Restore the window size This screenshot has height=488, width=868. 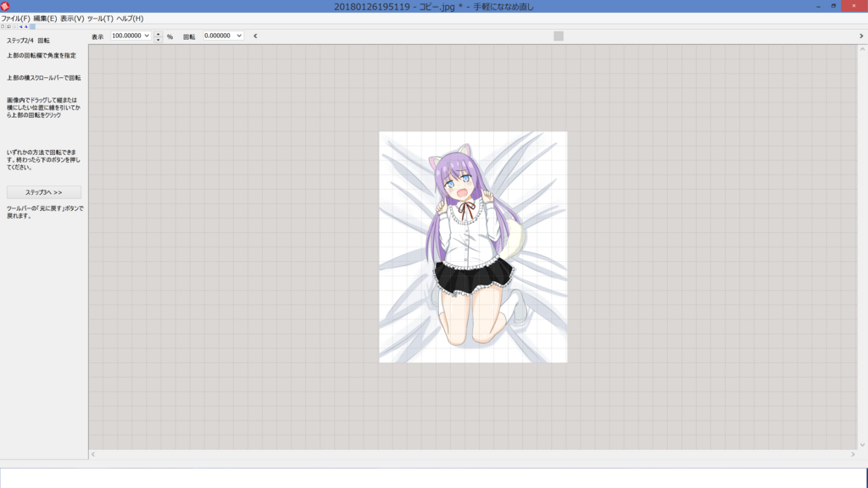pyautogui.click(x=833, y=6)
